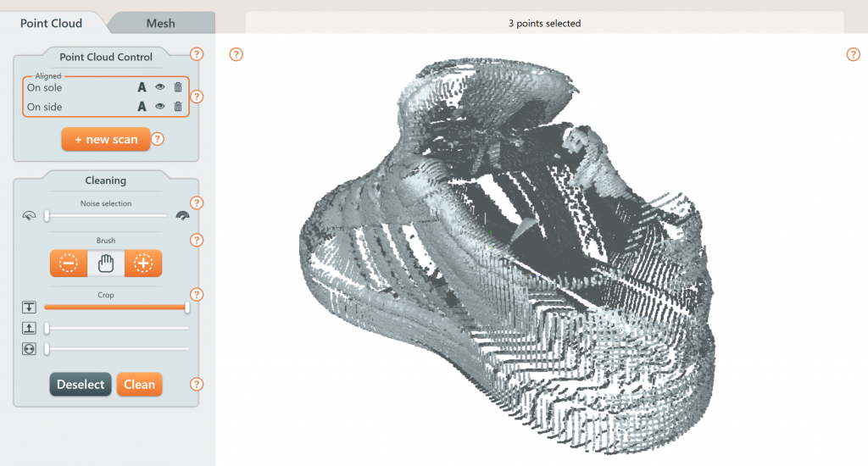Click the Clean button
The width and height of the screenshot is (868, 466).
click(x=139, y=385)
